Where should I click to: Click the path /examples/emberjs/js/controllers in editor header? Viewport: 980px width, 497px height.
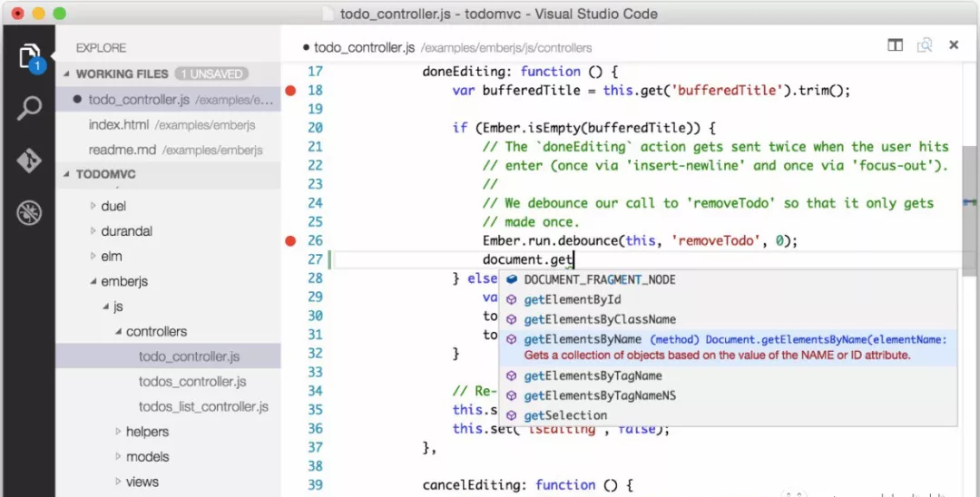click(x=506, y=48)
